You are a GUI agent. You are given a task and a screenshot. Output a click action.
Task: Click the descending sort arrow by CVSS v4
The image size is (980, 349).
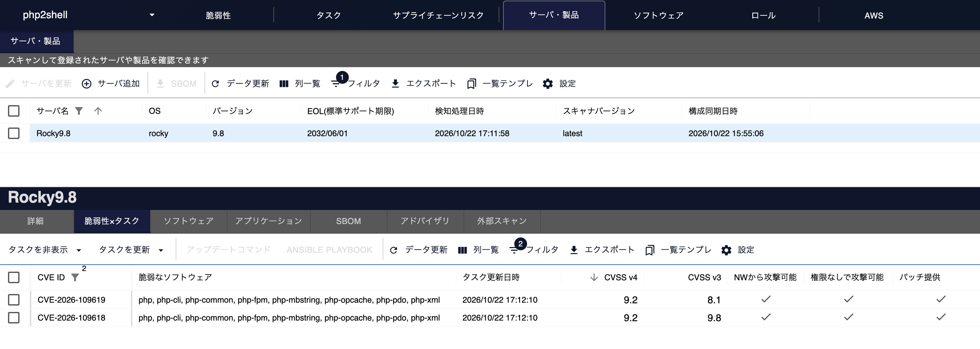(x=594, y=277)
